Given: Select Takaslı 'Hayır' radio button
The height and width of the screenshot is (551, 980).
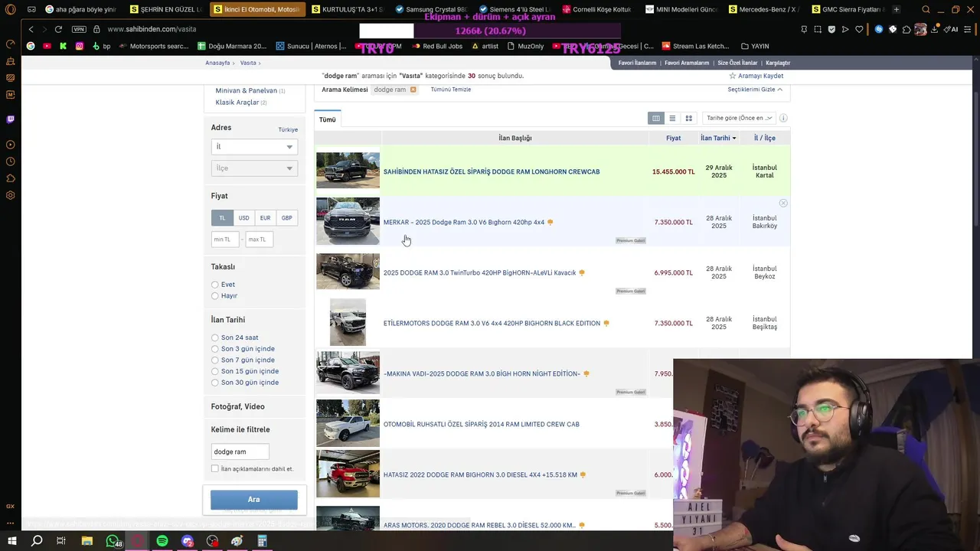Looking at the screenshot, I should [215, 295].
